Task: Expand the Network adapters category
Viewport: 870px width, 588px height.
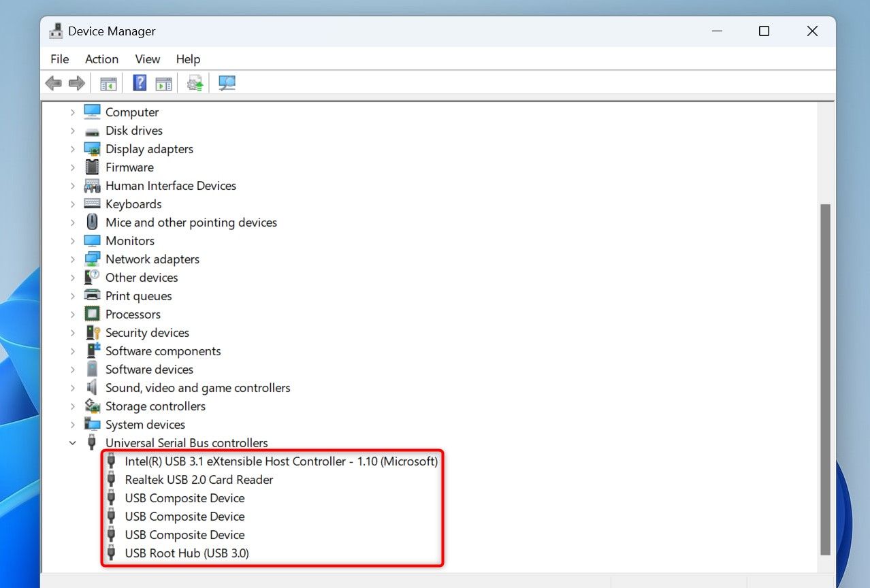Action: pos(73,259)
